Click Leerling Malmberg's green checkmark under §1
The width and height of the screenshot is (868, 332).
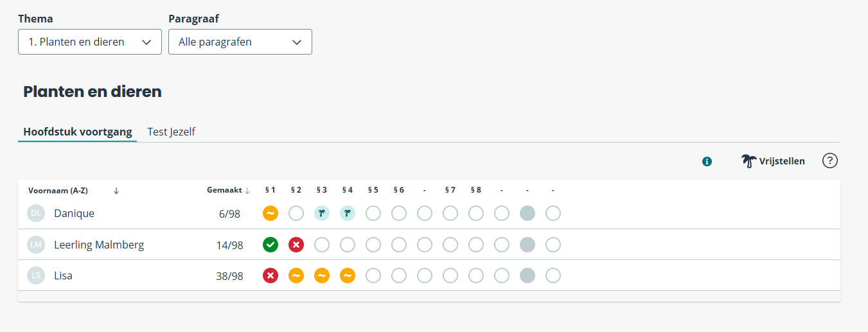[x=270, y=245]
